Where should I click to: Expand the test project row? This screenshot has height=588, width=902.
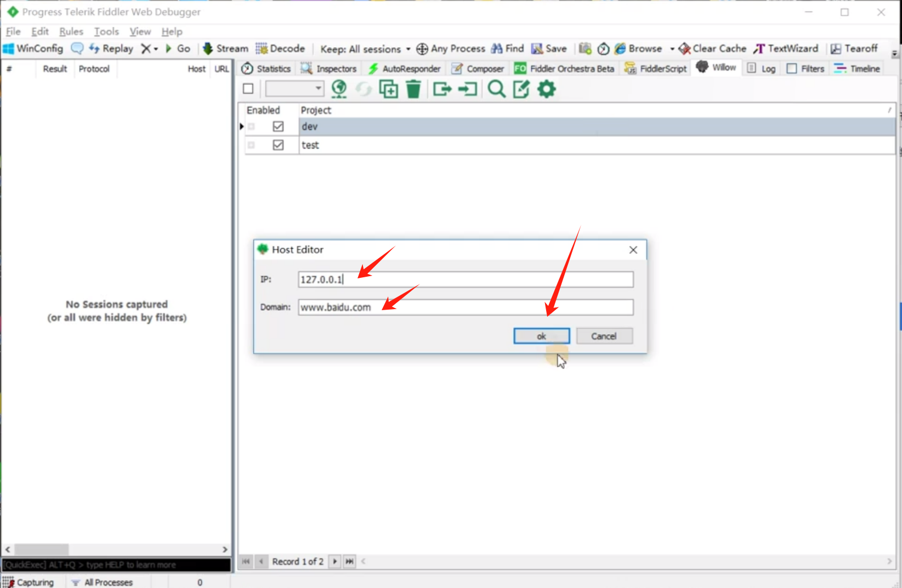click(251, 145)
